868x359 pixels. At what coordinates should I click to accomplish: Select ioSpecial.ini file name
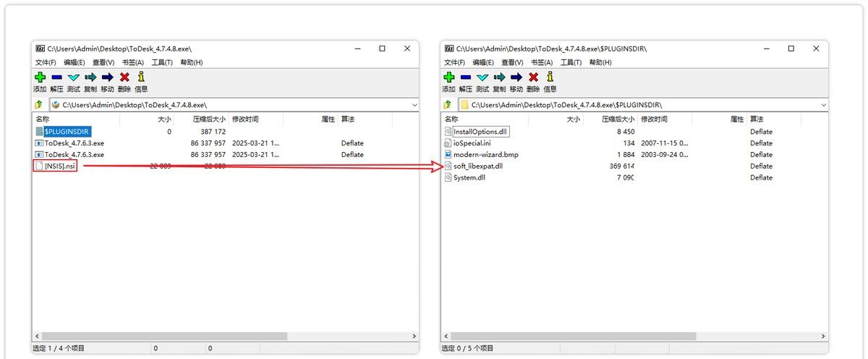click(472, 143)
